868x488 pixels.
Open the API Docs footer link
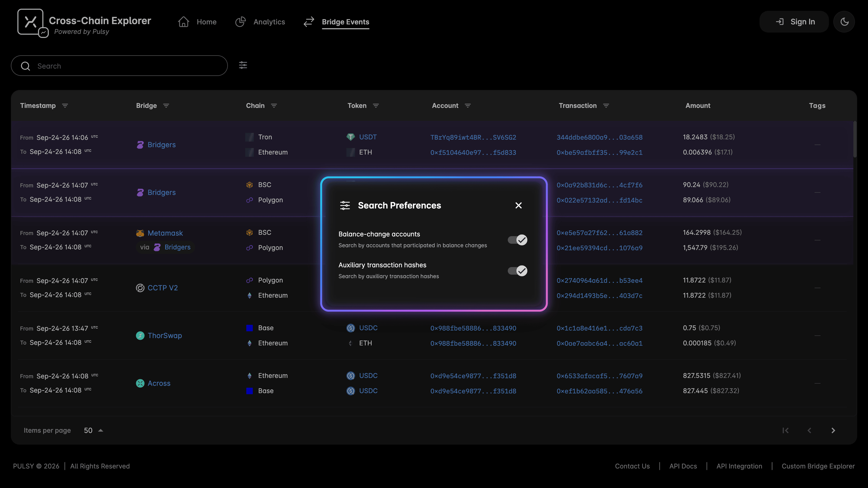tap(683, 466)
